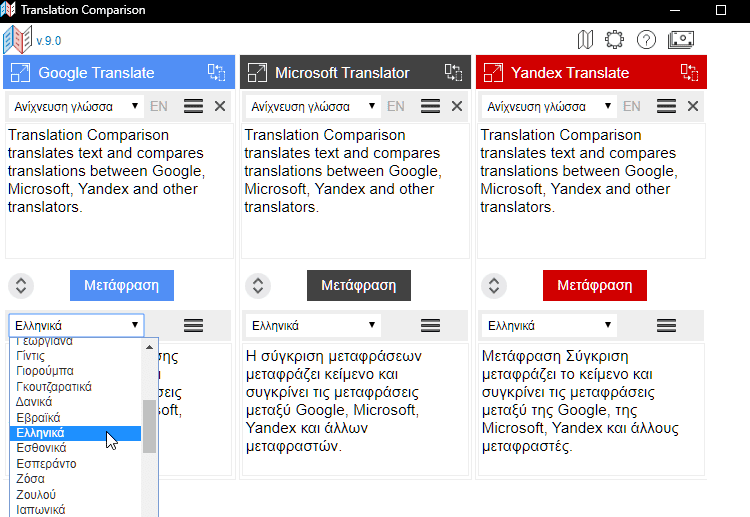The height and width of the screenshot is (517, 750).
Task: Open Microsoft target language dropdown 'Ελληνικά'
Action: point(313,326)
